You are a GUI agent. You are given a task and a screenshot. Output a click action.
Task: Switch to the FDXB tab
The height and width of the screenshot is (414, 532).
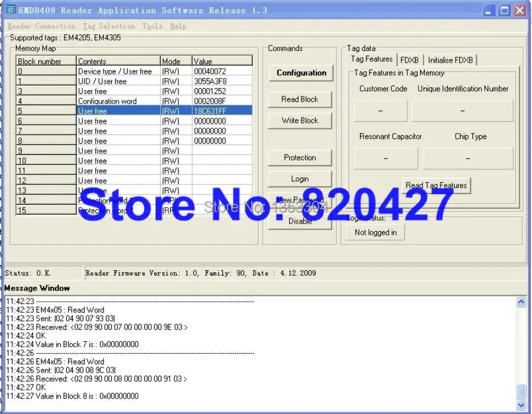coord(410,59)
